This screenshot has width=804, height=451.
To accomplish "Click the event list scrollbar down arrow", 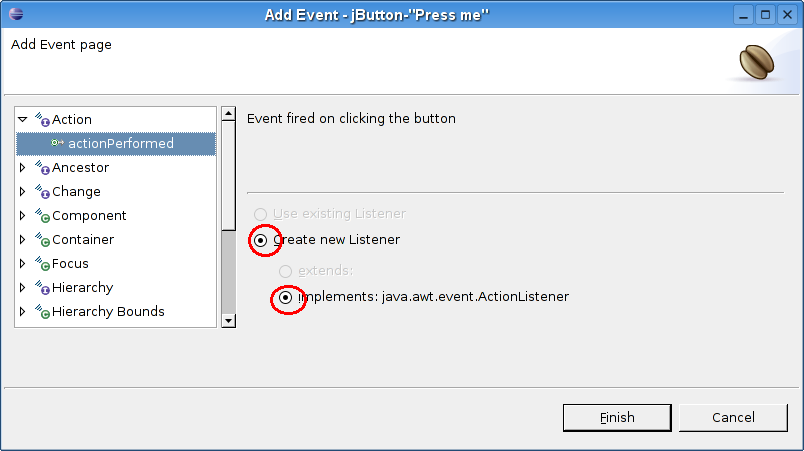I will pyautogui.click(x=229, y=321).
